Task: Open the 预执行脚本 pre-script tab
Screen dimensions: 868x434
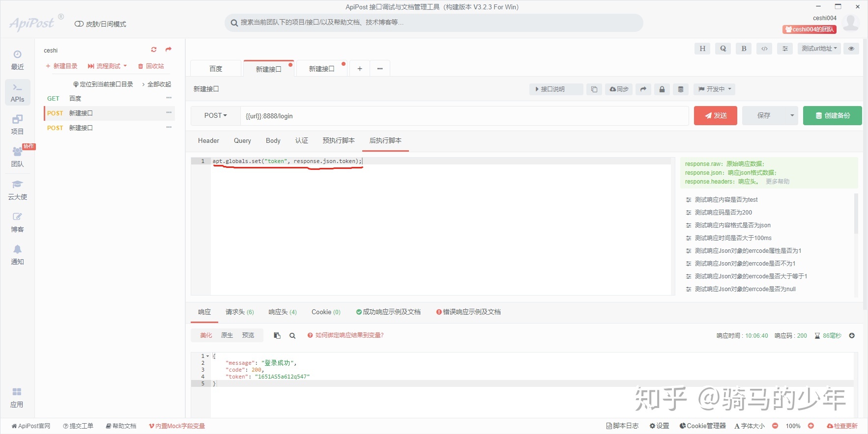Action: coord(339,141)
